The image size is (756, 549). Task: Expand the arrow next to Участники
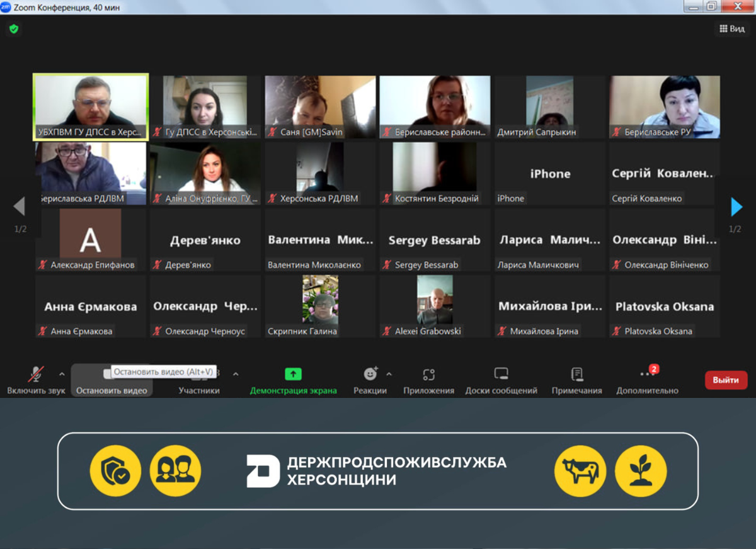click(236, 374)
